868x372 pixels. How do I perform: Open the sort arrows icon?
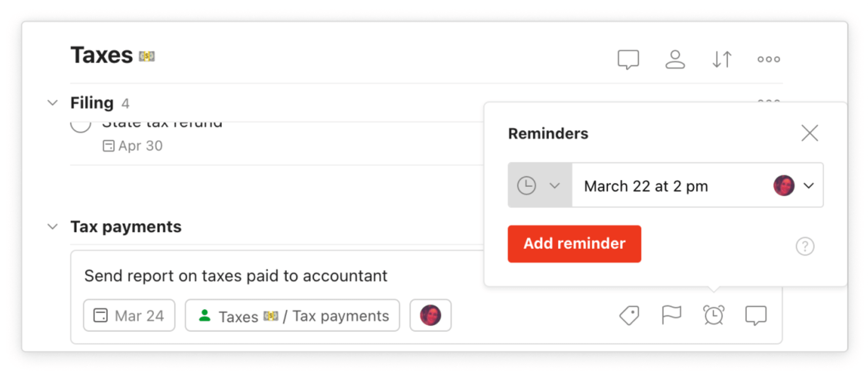coord(722,59)
